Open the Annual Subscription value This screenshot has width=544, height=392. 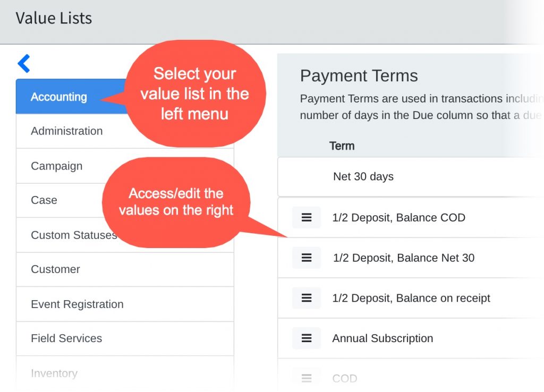click(x=382, y=338)
